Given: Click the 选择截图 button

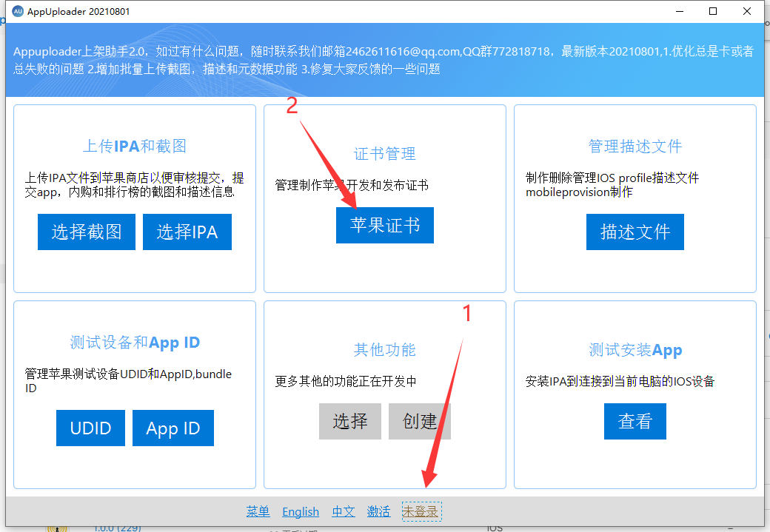Looking at the screenshot, I should pos(87,232).
